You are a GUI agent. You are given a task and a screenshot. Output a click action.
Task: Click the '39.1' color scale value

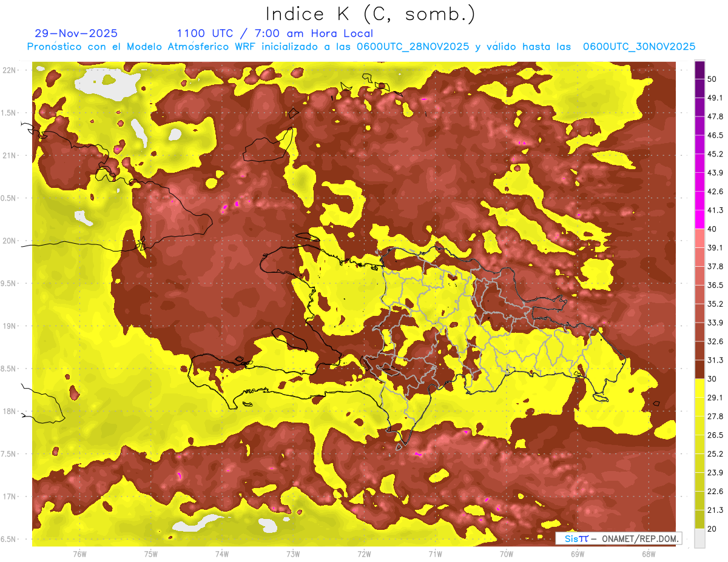tap(715, 247)
